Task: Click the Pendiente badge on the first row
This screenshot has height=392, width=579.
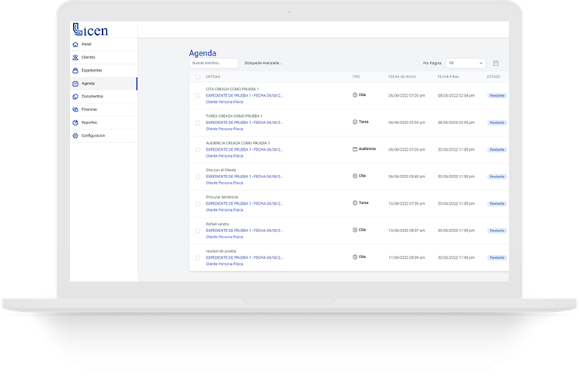Action: (497, 95)
